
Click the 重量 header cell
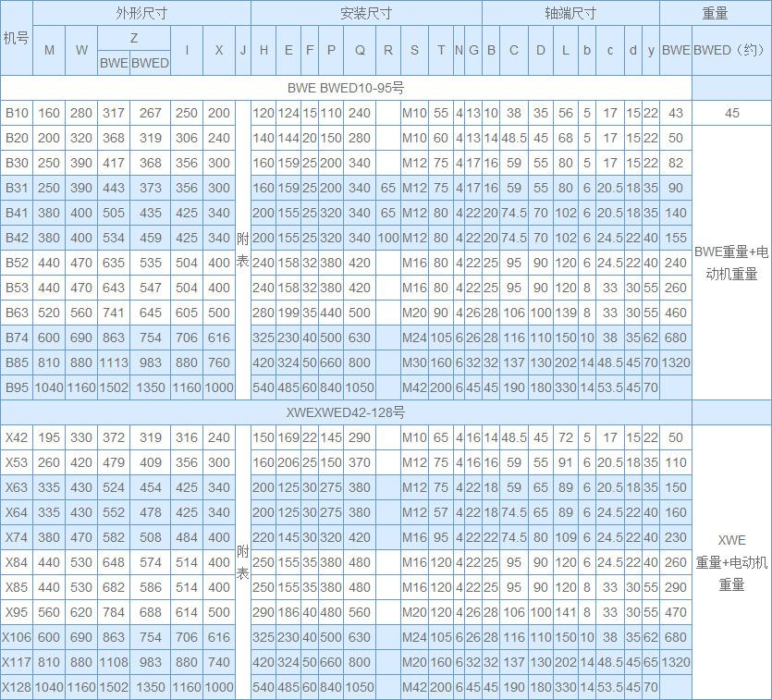coord(715,13)
